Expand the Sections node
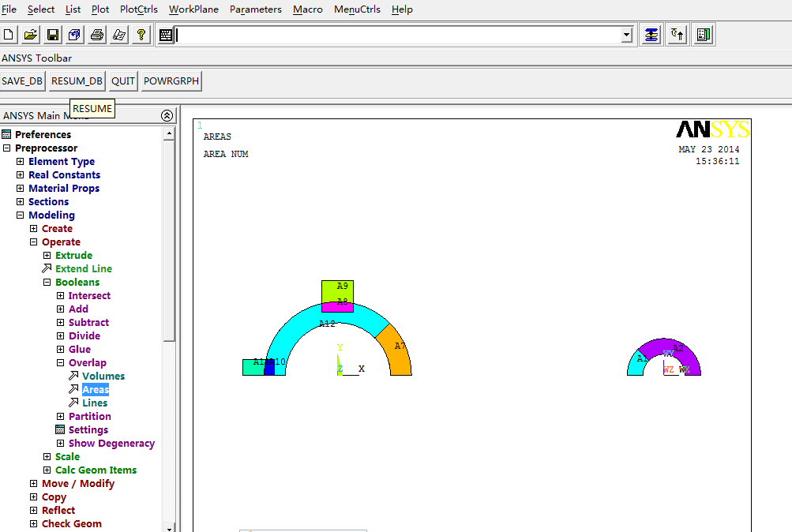792x532 pixels. pyautogui.click(x=21, y=201)
